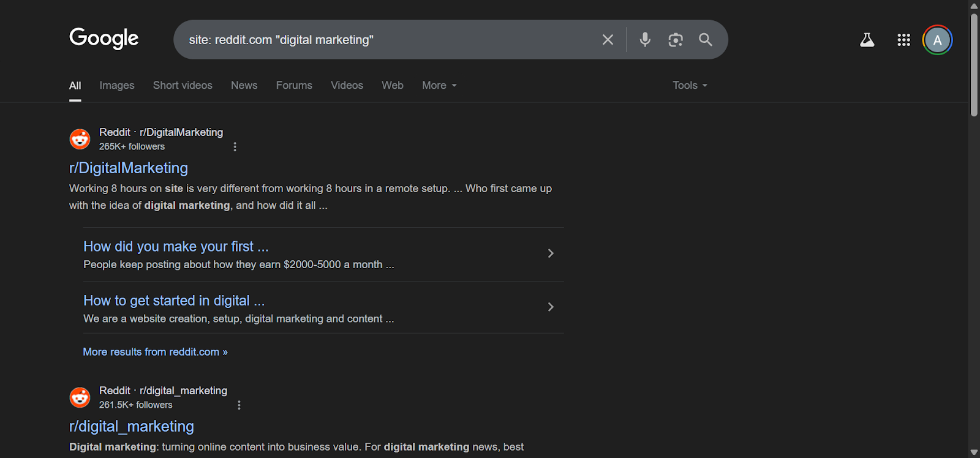980x458 pixels.
Task: Clear the search box text
Action: [x=608, y=40]
